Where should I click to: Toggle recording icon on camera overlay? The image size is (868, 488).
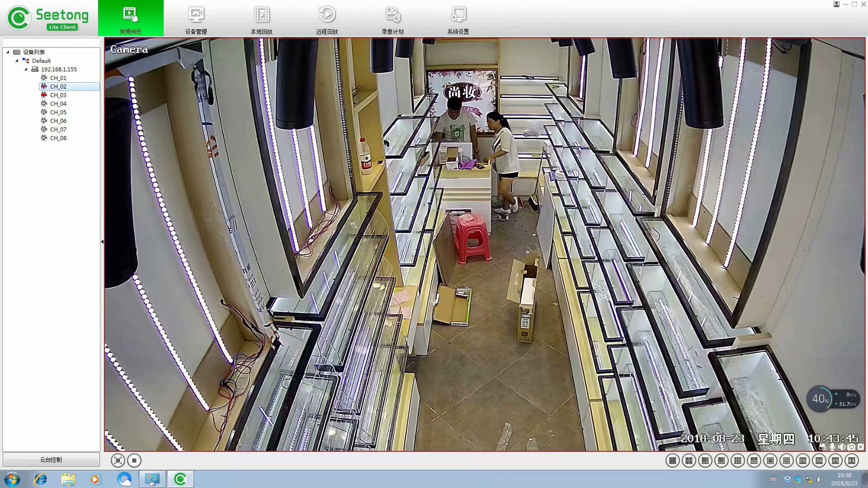(x=823, y=447)
